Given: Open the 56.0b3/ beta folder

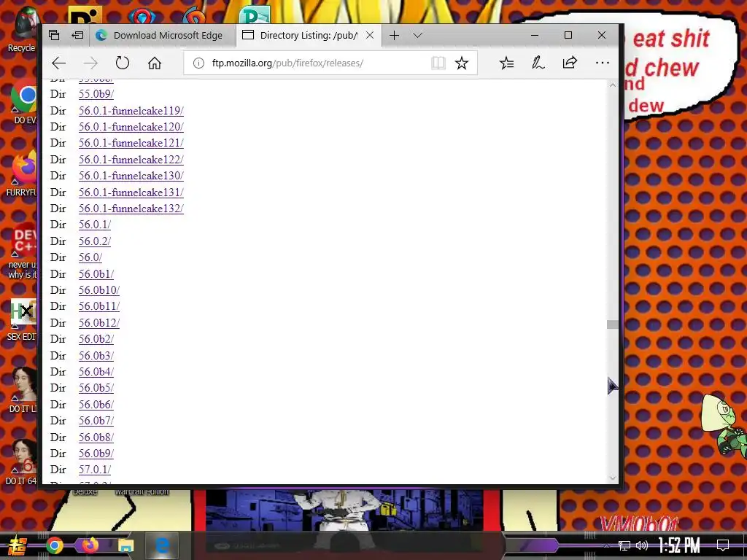Looking at the screenshot, I should point(96,356).
